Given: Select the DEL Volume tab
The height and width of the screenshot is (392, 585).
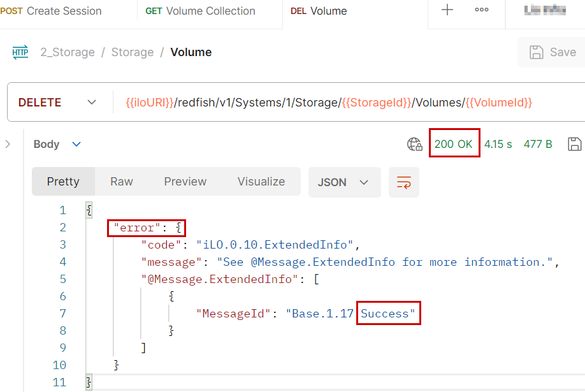Looking at the screenshot, I should pos(319,11).
